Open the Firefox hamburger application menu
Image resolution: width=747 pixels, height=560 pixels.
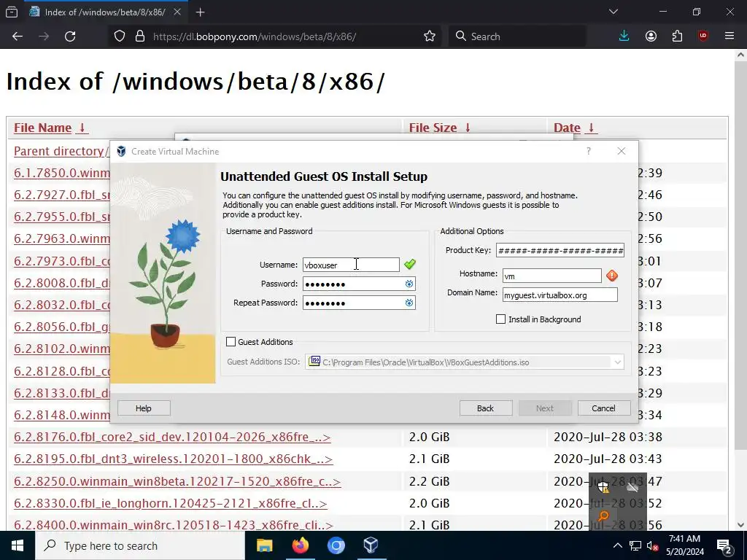click(729, 36)
